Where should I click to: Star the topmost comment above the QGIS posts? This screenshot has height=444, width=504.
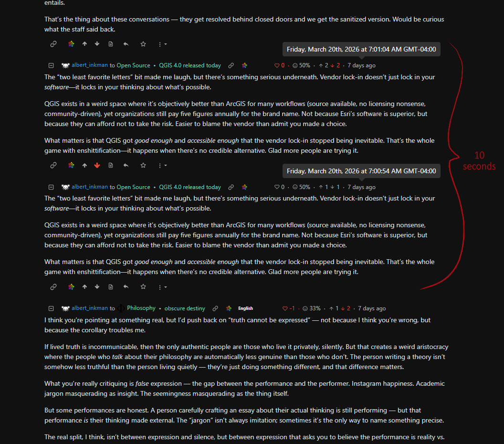143,44
